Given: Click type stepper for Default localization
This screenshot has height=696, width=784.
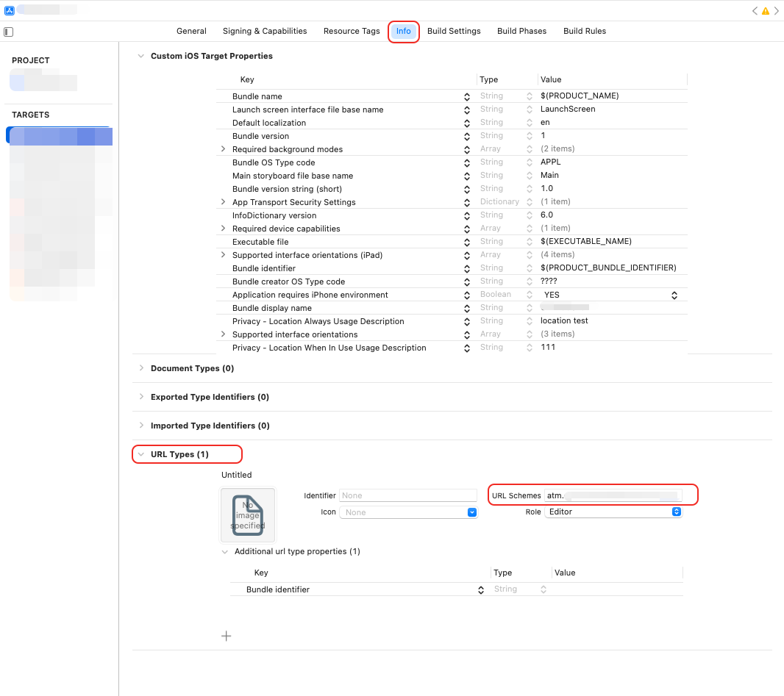Looking at the screenshot, I should pyautogui.click(x=529, y=123).
